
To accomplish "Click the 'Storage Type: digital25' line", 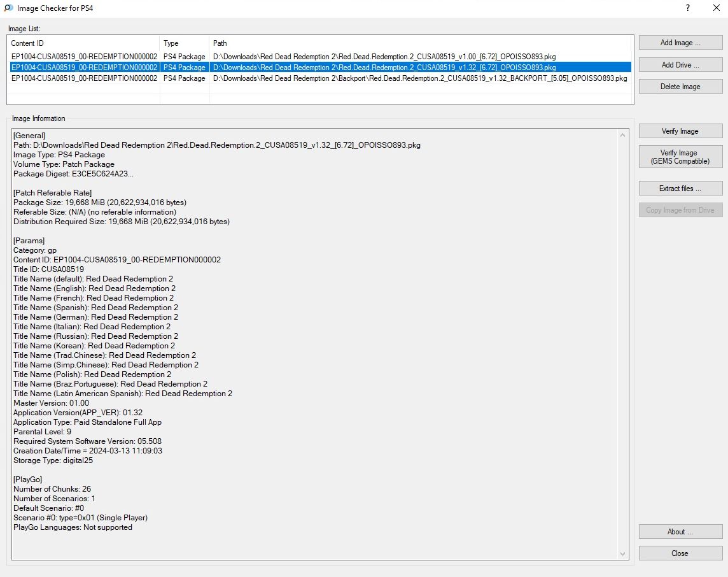I will [x=53, y=460].
